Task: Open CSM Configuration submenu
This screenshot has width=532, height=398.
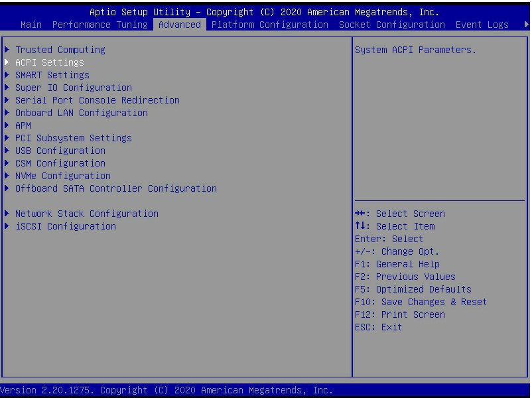Action: pos(60,163)
